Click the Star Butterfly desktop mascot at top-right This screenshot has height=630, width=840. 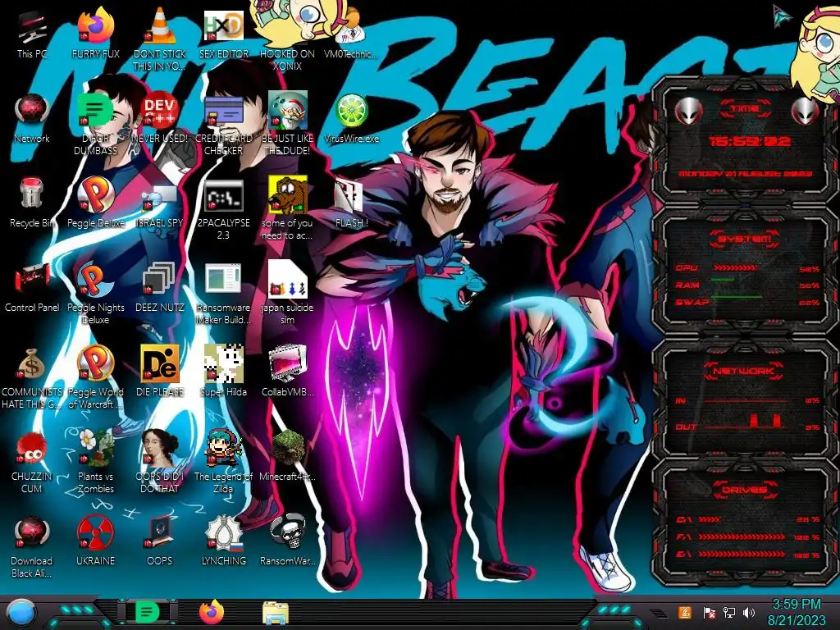pyautogui.click(x=817, y=53)
